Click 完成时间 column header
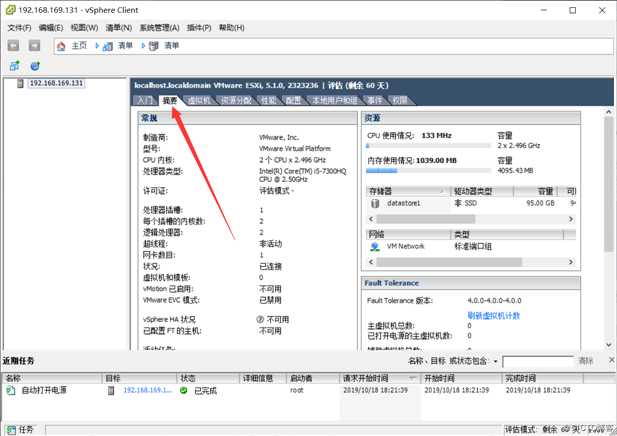 point(543,379)
